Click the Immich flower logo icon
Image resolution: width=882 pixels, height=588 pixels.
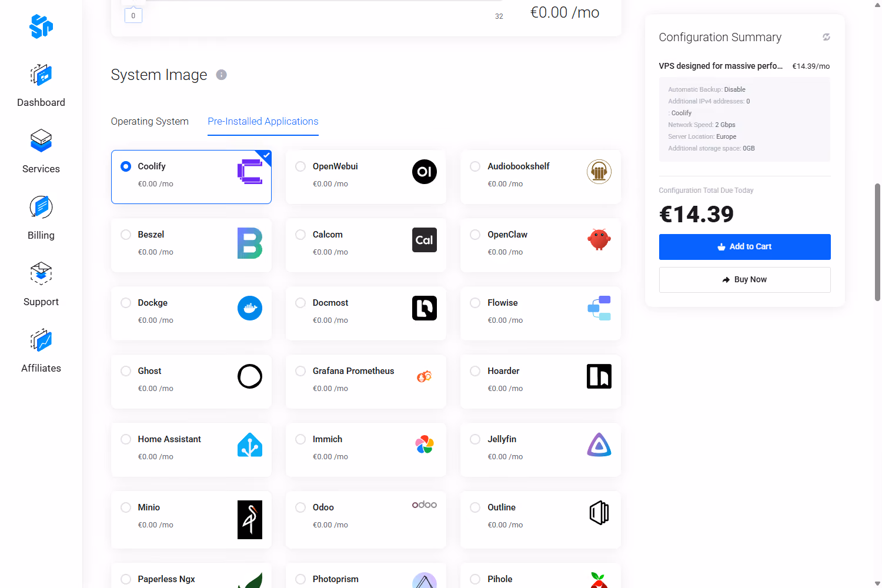425,445
